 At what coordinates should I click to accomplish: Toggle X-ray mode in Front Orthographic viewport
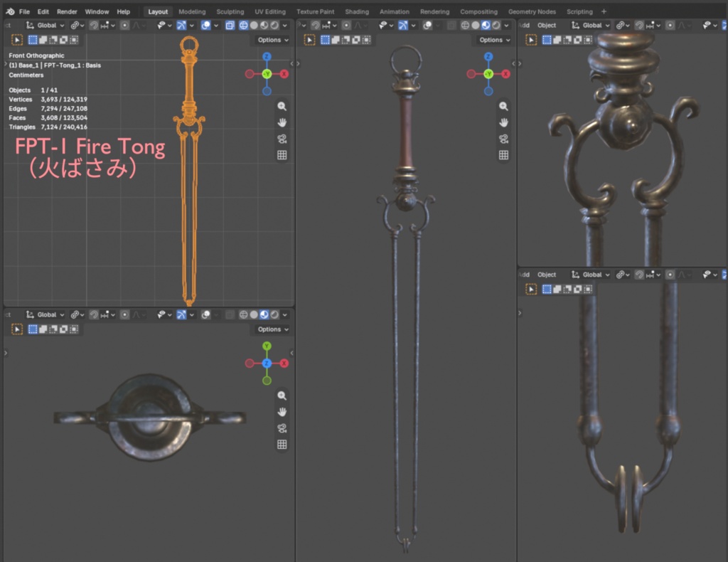click(x=230, y=26)
